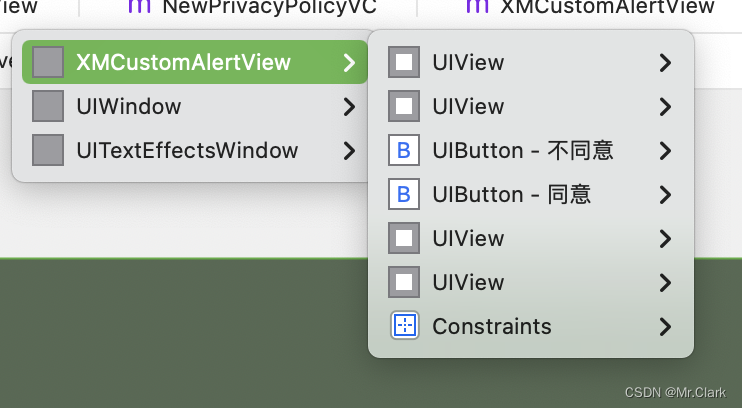Viewport: 742px width, 408px height.
Task: Click the button icon beside UIButton - 不同意
Action: point(404,151)
